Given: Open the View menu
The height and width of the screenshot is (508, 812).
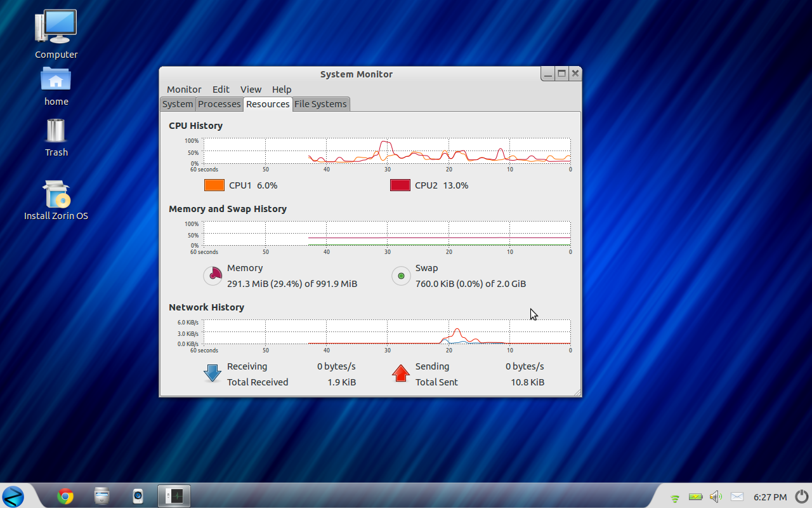Looking at the screenshot, I should (x=251, y=89).
